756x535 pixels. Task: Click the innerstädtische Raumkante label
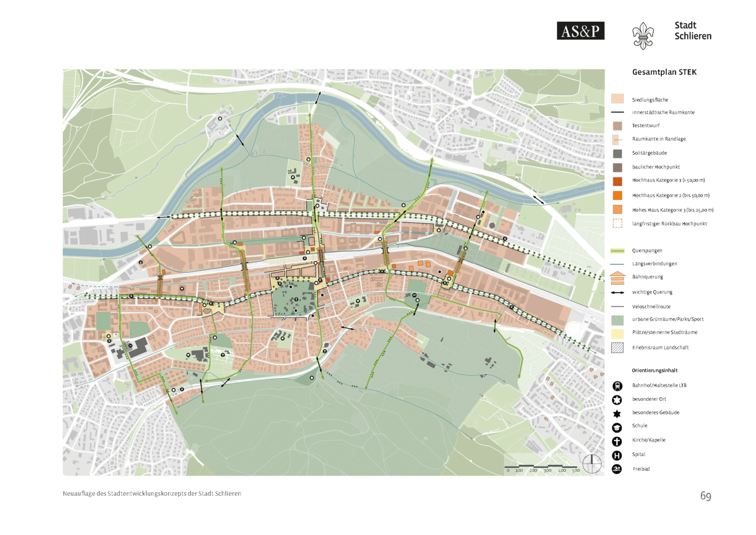tap(663, 112)
